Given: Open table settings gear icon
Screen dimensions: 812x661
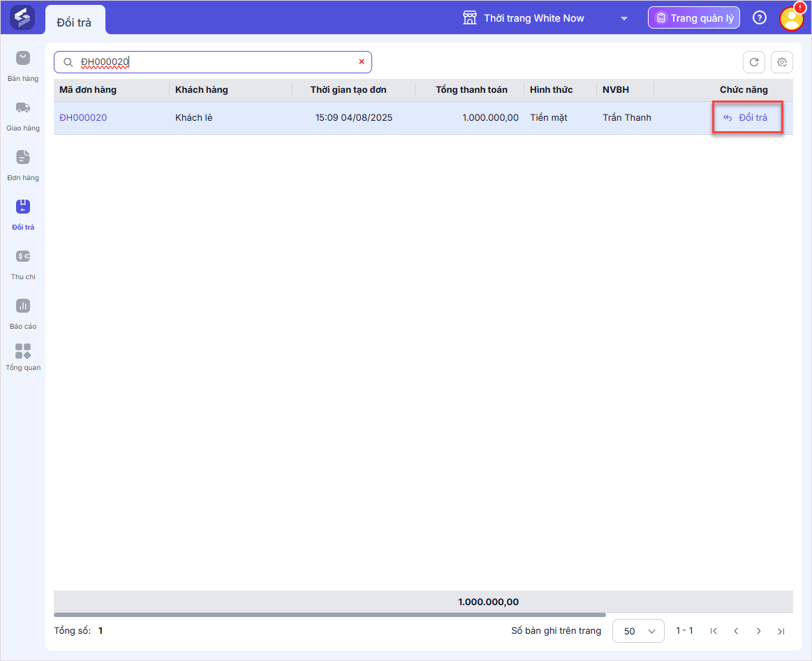Looking at the screenshot, I should 782,62.
